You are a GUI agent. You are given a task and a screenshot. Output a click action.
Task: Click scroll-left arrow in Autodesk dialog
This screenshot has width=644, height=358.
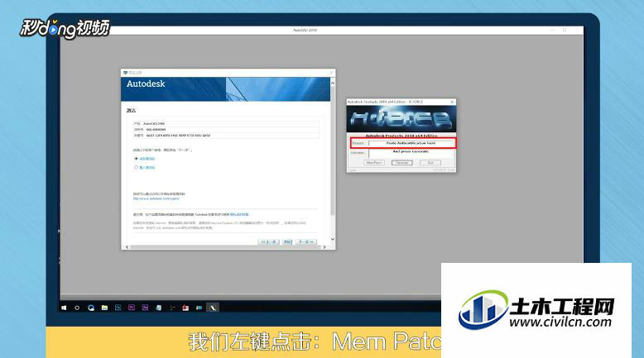[x=127, y=247]
